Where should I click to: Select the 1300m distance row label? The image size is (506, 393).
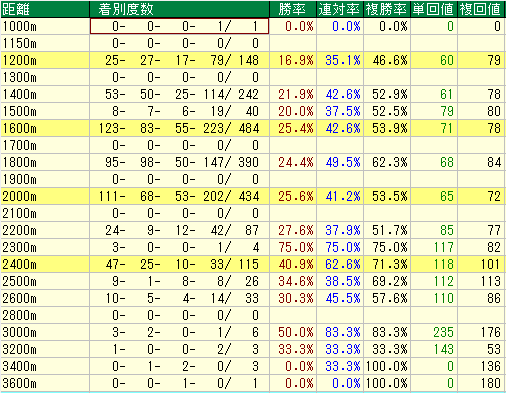pos(19,77)
